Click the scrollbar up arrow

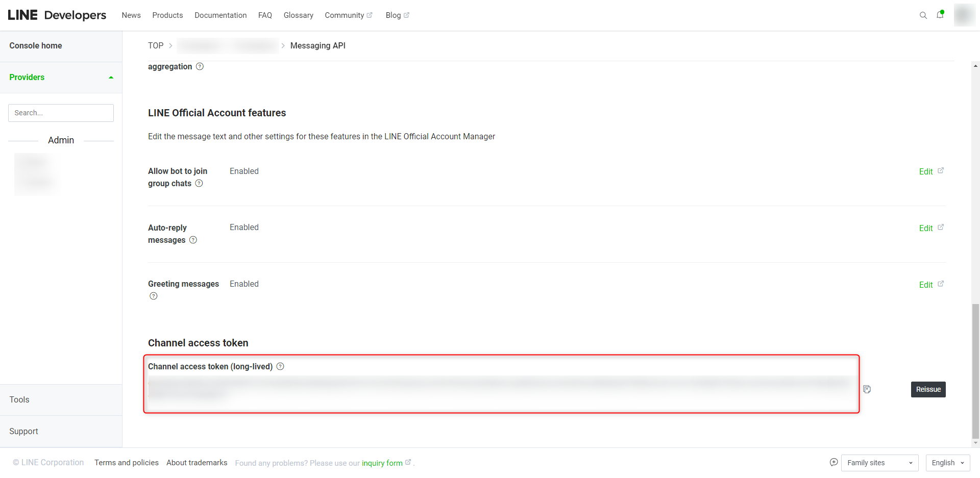click(975, 66)
